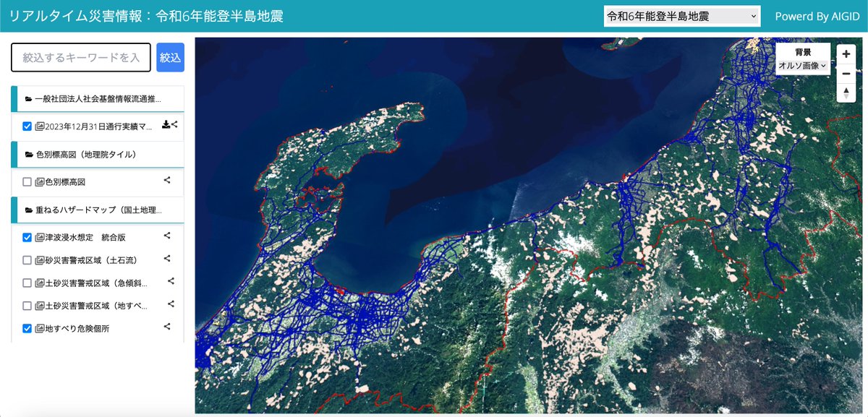Viewport: 868px width, 417px height.
Task: Click 津波浸水想定 統合版 layer name
Action: click(x=85, y=237)
